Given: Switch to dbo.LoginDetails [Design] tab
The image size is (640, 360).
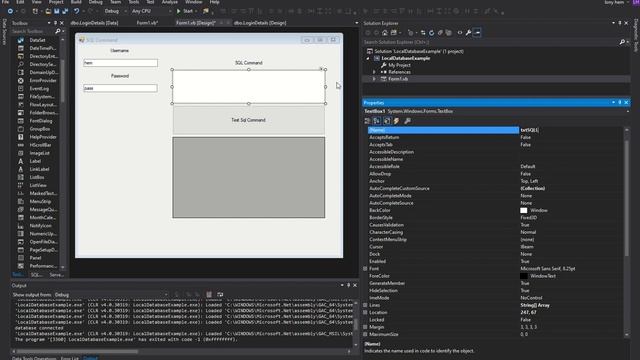Looking at the screenshot, I should pos(260,23).
